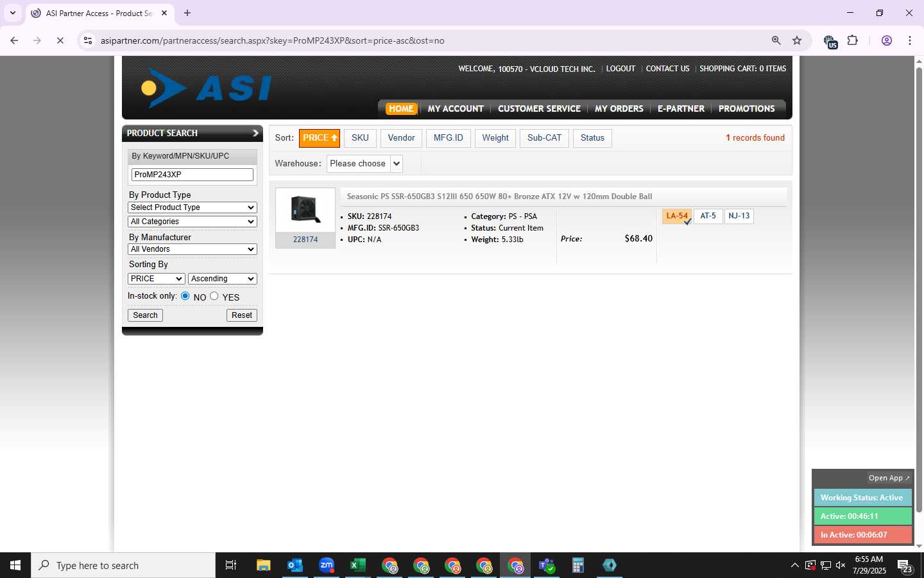Click the US extension icon in toolbar

coord(830,42)
